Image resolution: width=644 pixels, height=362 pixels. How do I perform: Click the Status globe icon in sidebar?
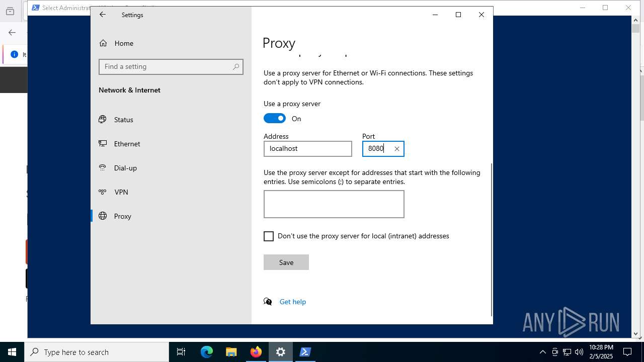point(103,119)
